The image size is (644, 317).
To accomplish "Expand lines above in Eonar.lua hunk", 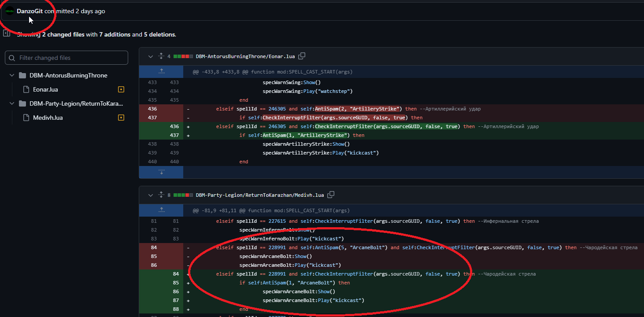I will tap(161, 71).
